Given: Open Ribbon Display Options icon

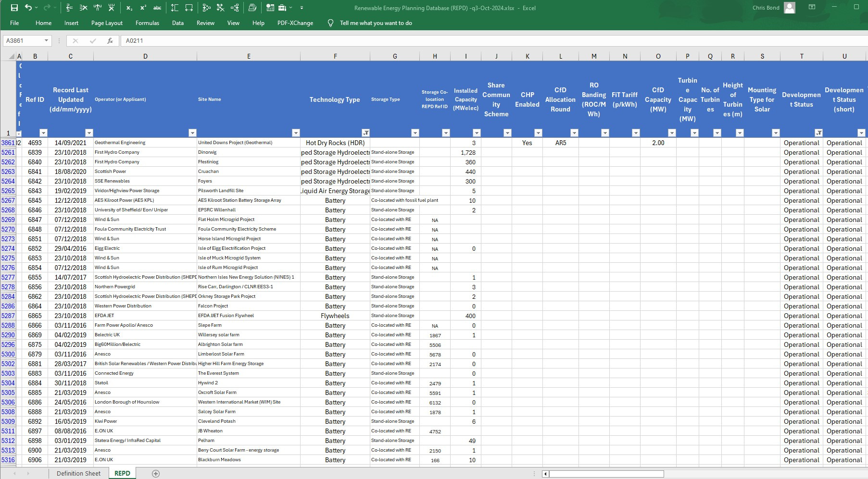Looking at the screenshot, I should [812, 7].
